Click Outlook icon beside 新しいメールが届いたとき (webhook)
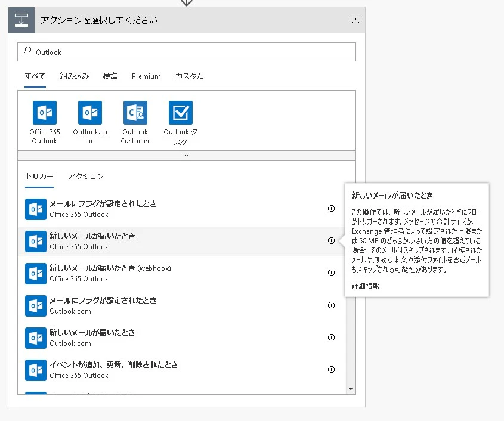Image resolution: width=504 pixels, height=421 pixels. [x=36, y=274]
